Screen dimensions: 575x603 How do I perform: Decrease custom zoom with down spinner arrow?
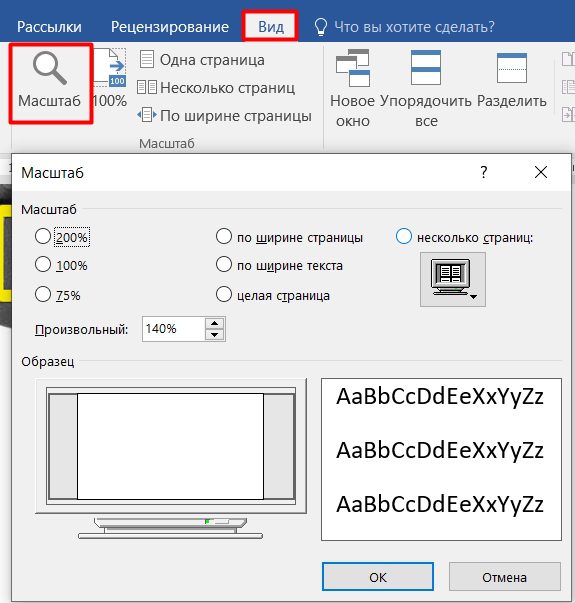[215, 335]
